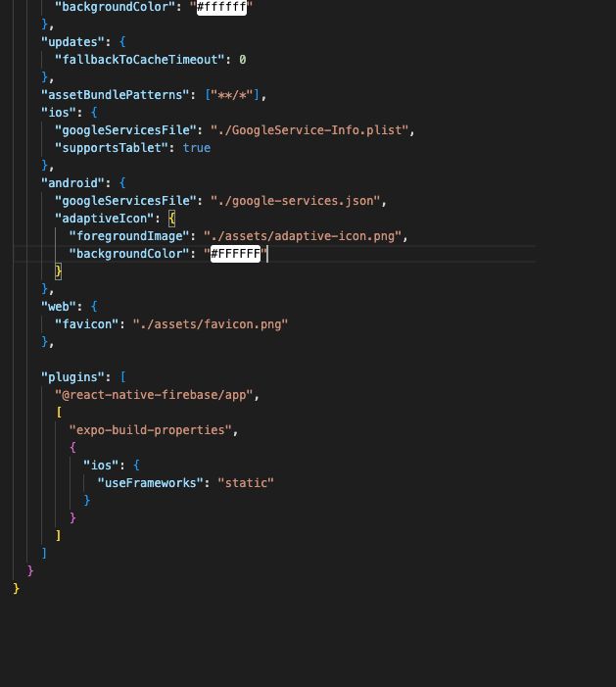
Task: Click the "useFrameworks" key
Action: (150, 483)
